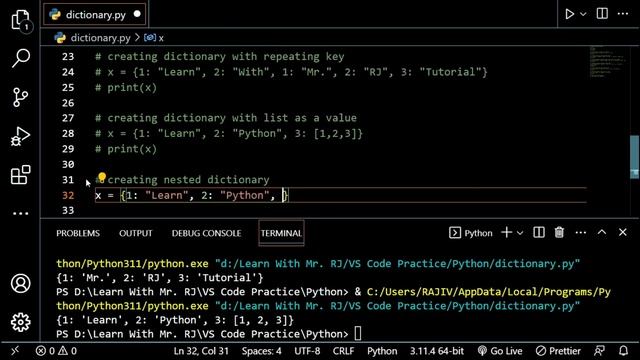Viewport: 640px width, 360px height.
Task: Open the new terminal launch profile dropdown
Action: click(520, 233)
